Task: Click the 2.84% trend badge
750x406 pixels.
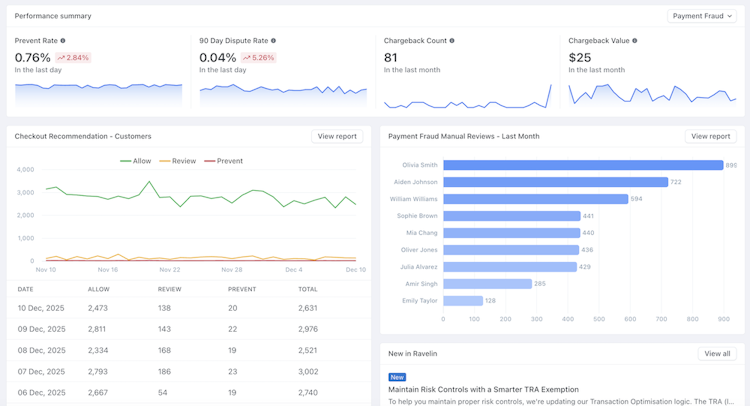Action: [73, 58]
